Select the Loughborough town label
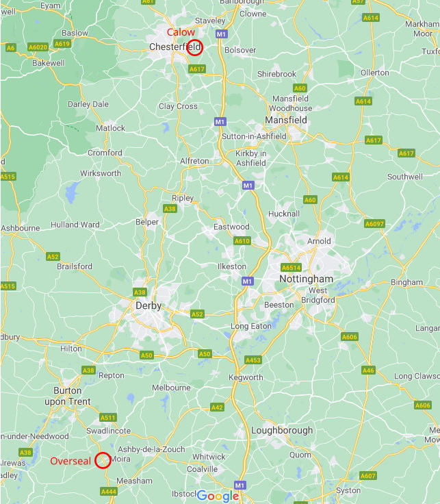Image resolution: width=440 pixels, height=504 pixels. (x=282, y=430)
